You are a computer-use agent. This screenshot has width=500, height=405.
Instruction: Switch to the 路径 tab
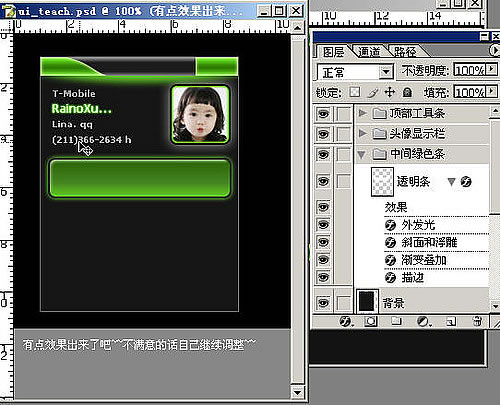coord(405,52)
